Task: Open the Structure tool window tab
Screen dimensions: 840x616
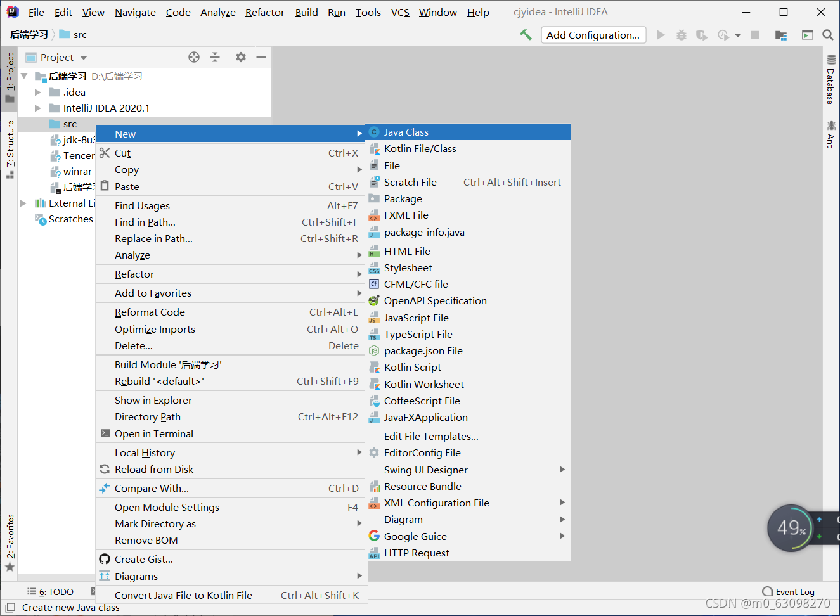Action: pyautogui.click(x=10, y=150)
